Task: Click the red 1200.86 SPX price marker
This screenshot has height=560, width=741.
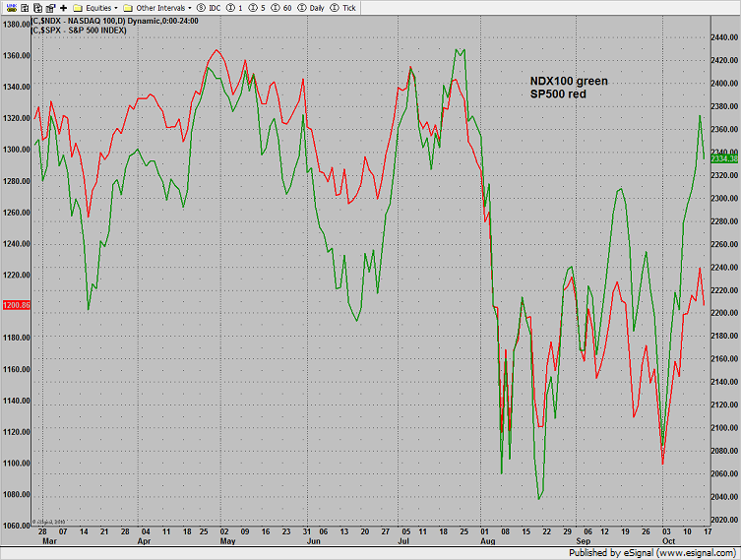Action: coord(17,305)
